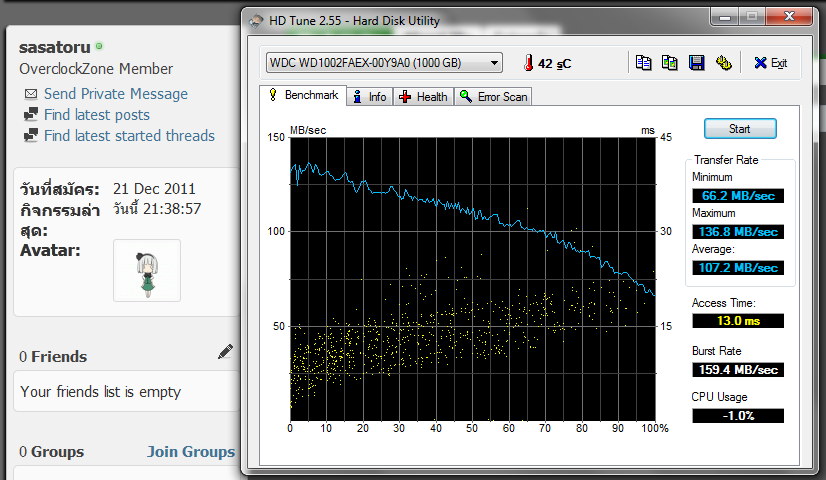The image size is (826, 480).
Task: Open Find latest started threads link
Action: pyautogui.click(x=129, y=136)
